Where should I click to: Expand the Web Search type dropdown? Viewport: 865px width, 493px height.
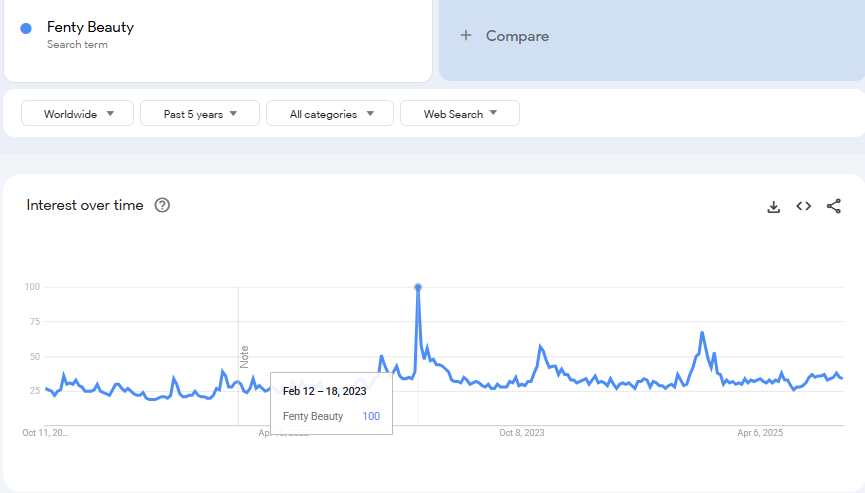460,114
